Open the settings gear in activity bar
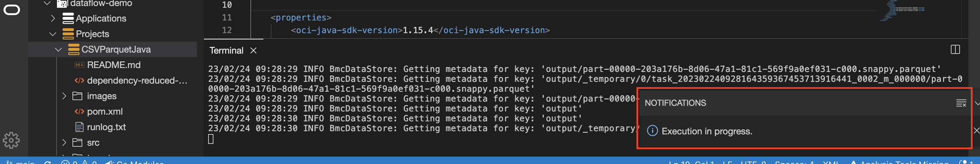Screen dimensions: 980x164 point(11,140)
